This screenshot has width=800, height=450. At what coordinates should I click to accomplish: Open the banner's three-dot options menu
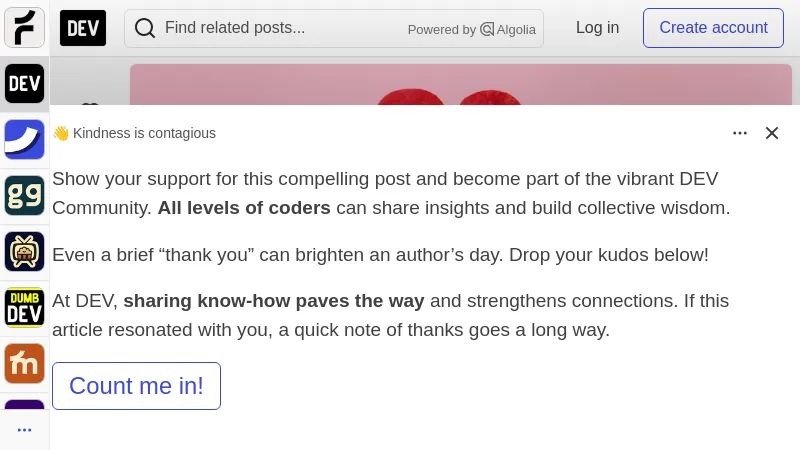coord(740,133)
